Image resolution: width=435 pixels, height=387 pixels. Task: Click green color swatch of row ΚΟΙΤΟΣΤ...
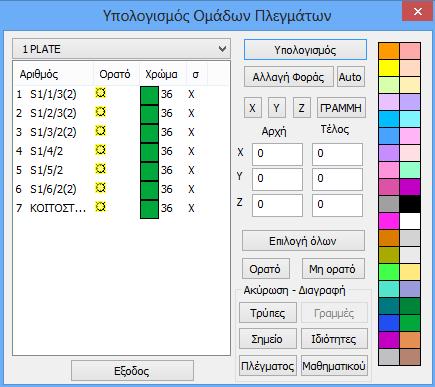[x=149, y=209]
